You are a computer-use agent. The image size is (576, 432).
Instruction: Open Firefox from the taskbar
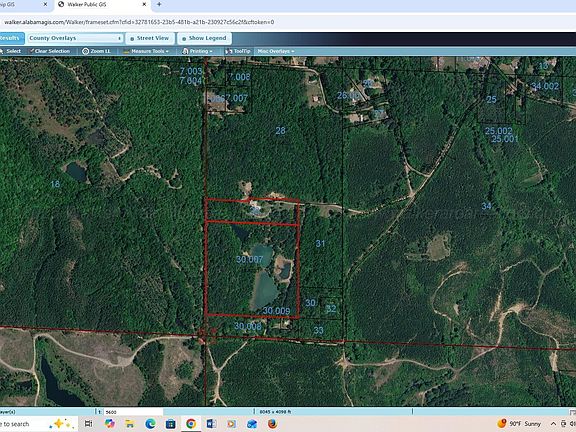point(272,424)
